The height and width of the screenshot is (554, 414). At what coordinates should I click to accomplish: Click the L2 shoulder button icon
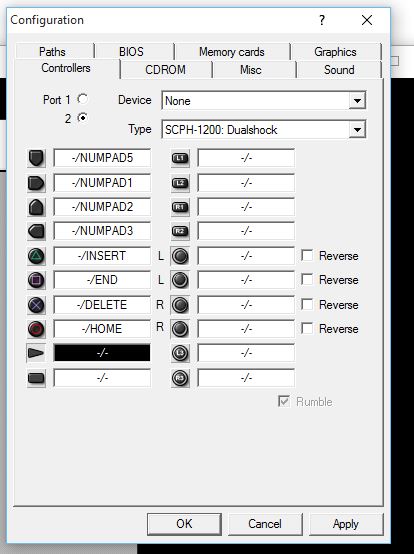click(180, 183)
